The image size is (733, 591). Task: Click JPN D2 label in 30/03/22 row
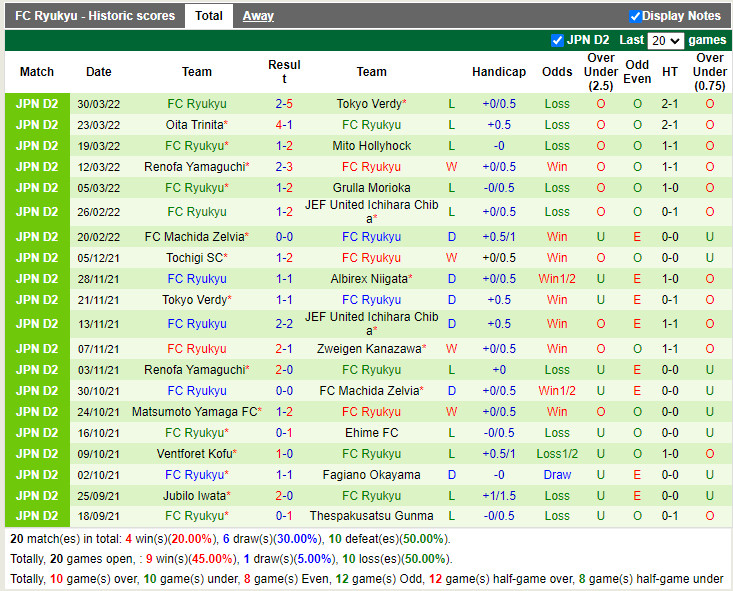[x=37, y=104]
